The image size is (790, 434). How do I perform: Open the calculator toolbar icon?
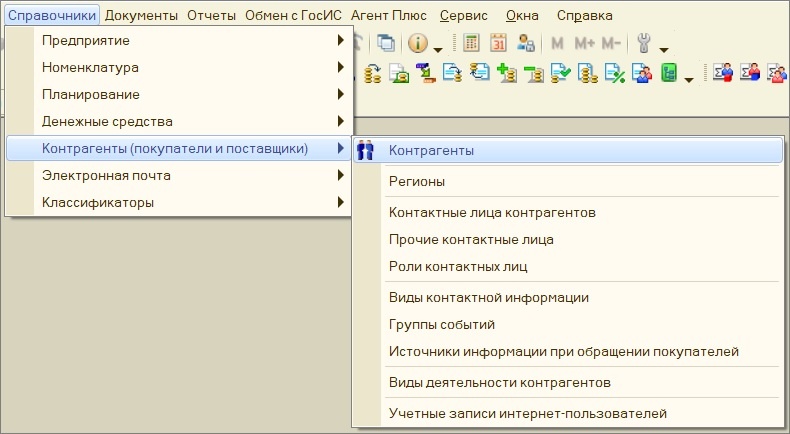pos(471,43)
